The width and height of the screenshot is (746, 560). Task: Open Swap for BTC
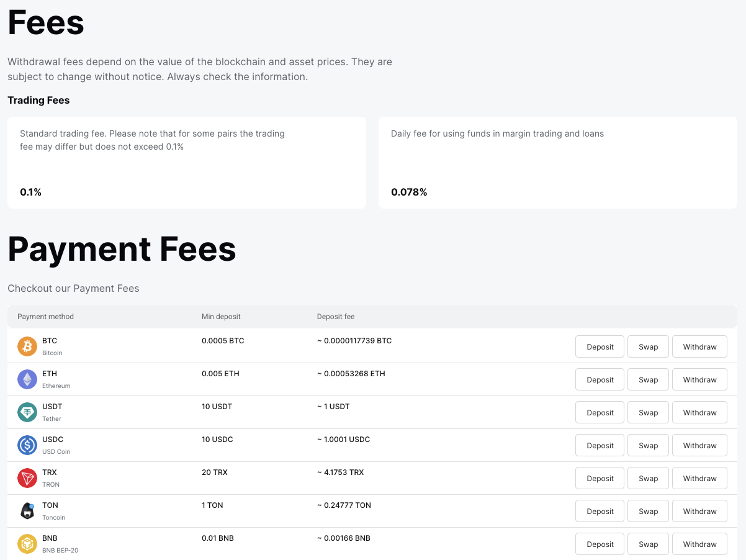click(x=648, y=346)
